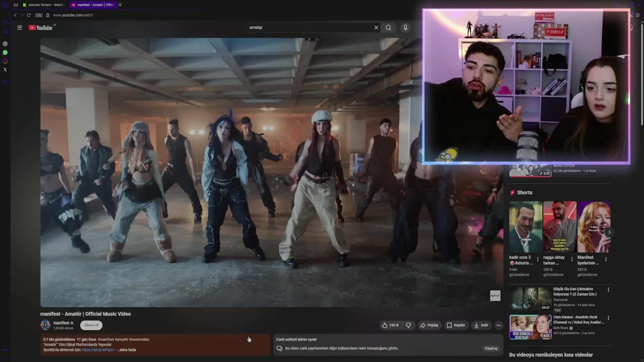
Task: Click the video title 'manifest - Amatör | Official Music Video'
Action: pos(86,314)
